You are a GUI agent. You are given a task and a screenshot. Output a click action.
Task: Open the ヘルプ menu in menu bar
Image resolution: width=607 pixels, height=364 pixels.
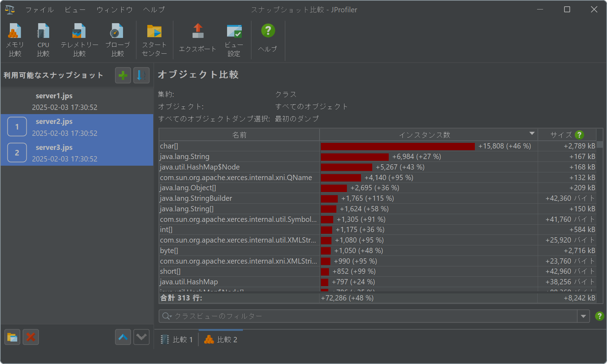click(x=154, y=10)
